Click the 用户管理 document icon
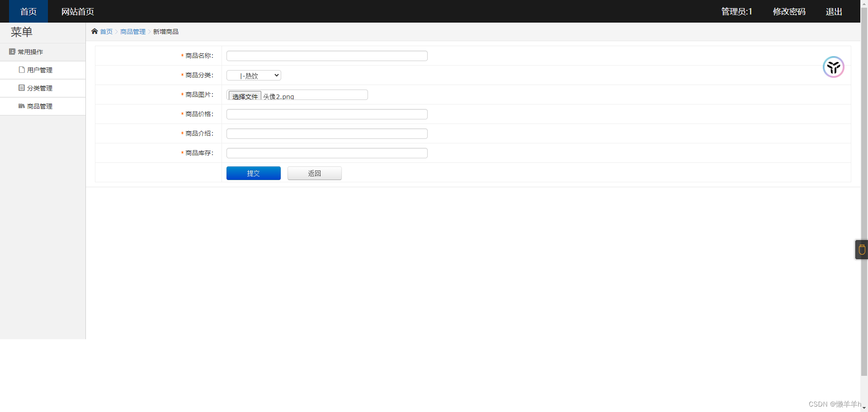868x412 pixels. (x=22, y=70)
